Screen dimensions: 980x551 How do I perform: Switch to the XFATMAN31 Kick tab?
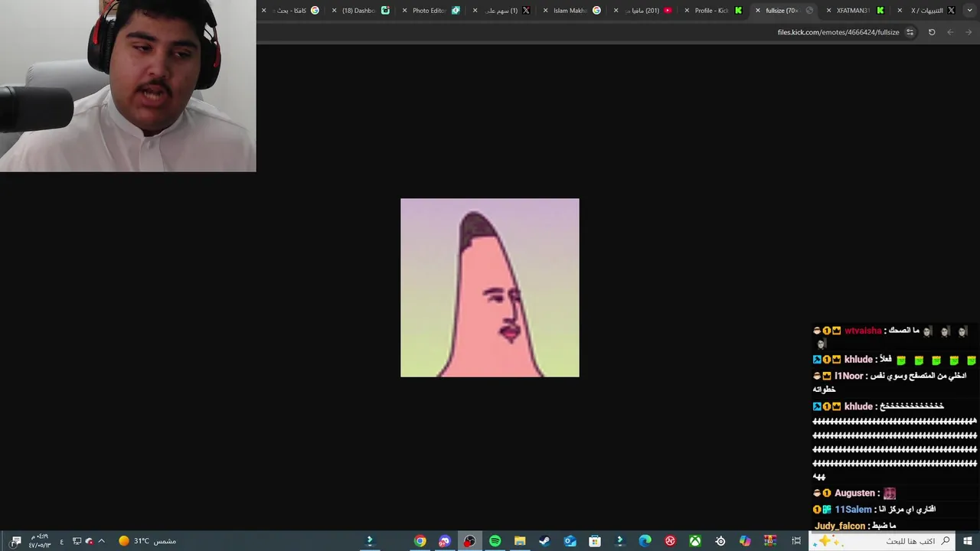tap(855, 10)
